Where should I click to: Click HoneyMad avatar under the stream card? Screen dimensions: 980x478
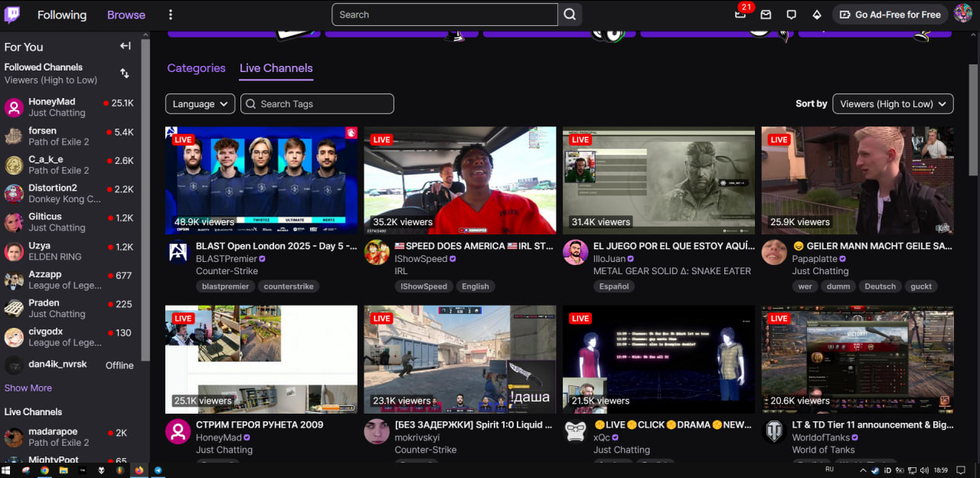[178, 431]
